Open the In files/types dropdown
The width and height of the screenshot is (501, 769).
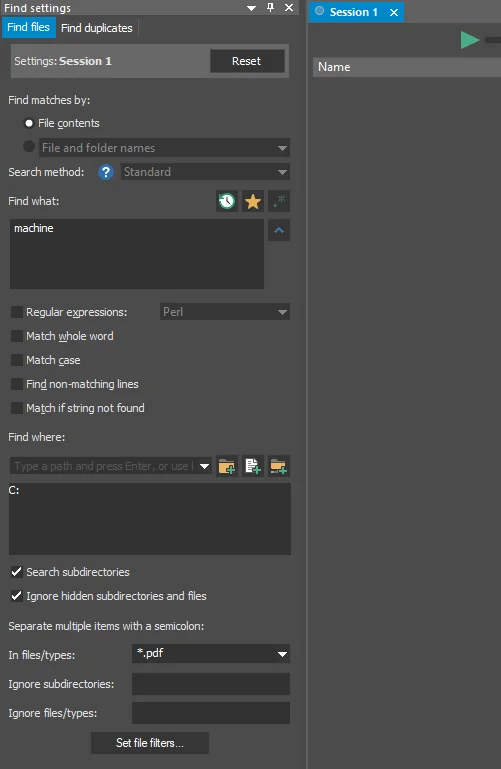tap(282, 654)
